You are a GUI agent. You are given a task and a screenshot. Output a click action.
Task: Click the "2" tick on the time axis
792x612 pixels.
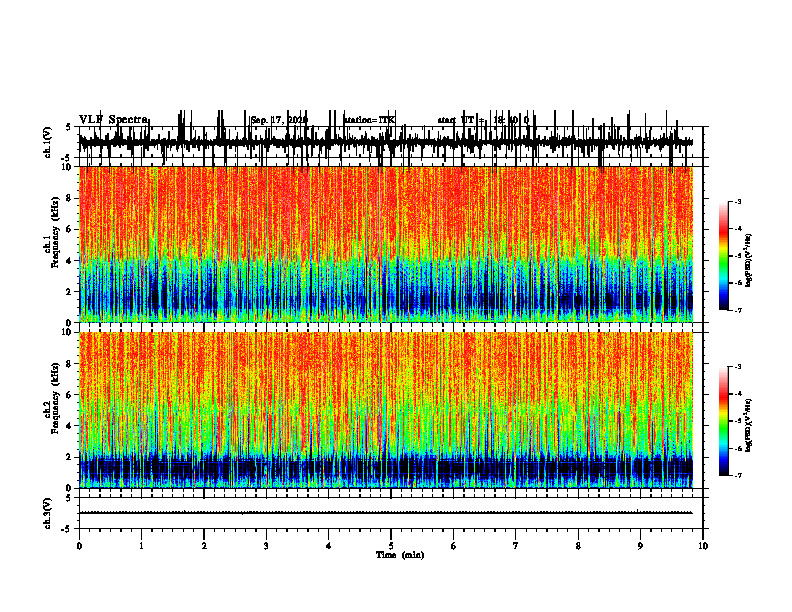pos(204,546)
